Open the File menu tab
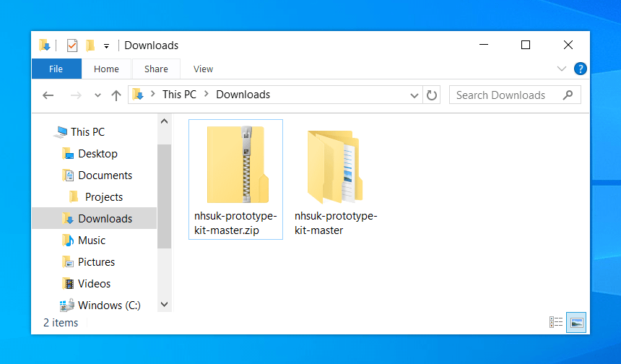The height and width of the screenshot is (364, 621). point(56,69)
